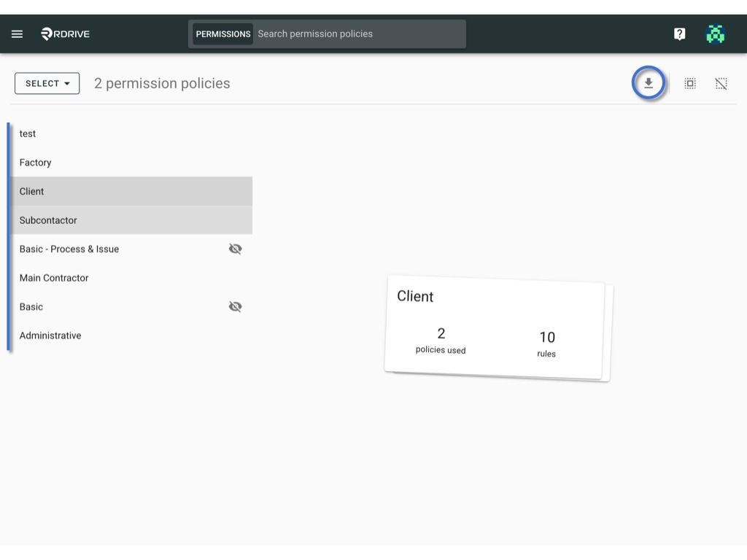Click the PERMISSIONS search scope tag
This screenshot has width=747, height=560.
click(223, 34)
